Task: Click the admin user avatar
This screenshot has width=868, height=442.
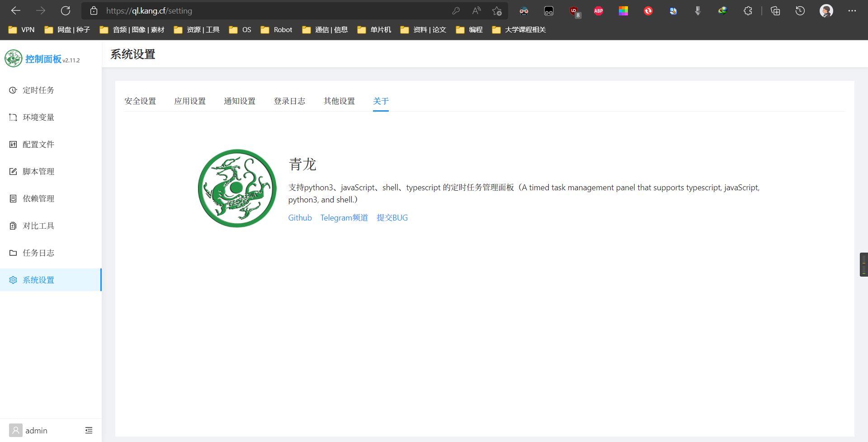Action: click(x=16, y=430)
